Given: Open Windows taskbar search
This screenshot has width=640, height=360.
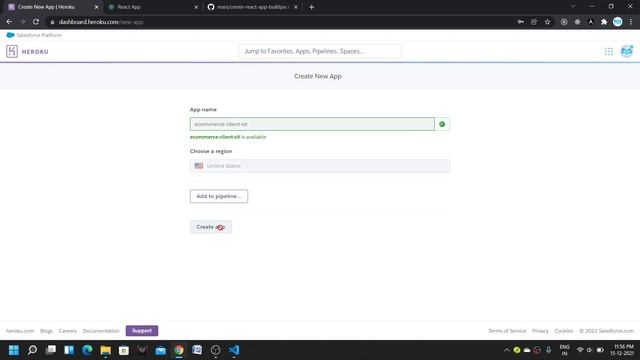Looking at the screenshot, I should (32, 350).
